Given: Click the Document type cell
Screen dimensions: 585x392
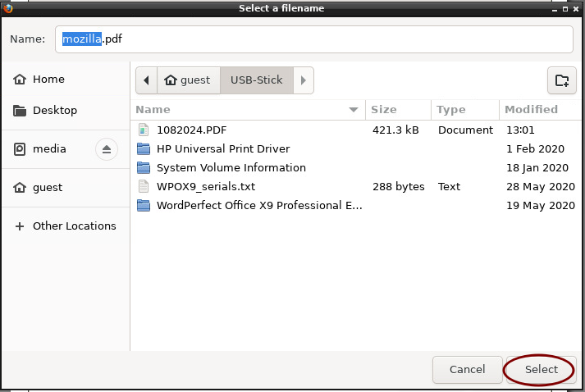Looking at the screenshot, I should [x=465, y=130].
